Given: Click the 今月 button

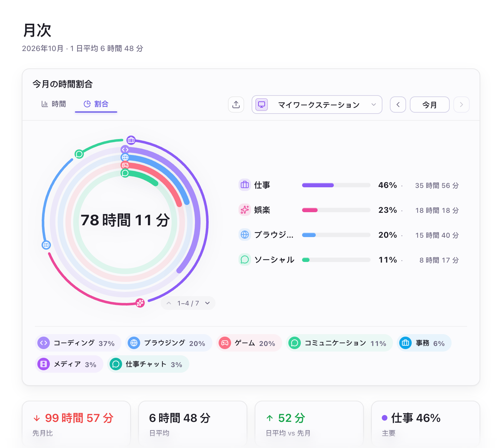Looking at the screenshot, I should (430, 105).
